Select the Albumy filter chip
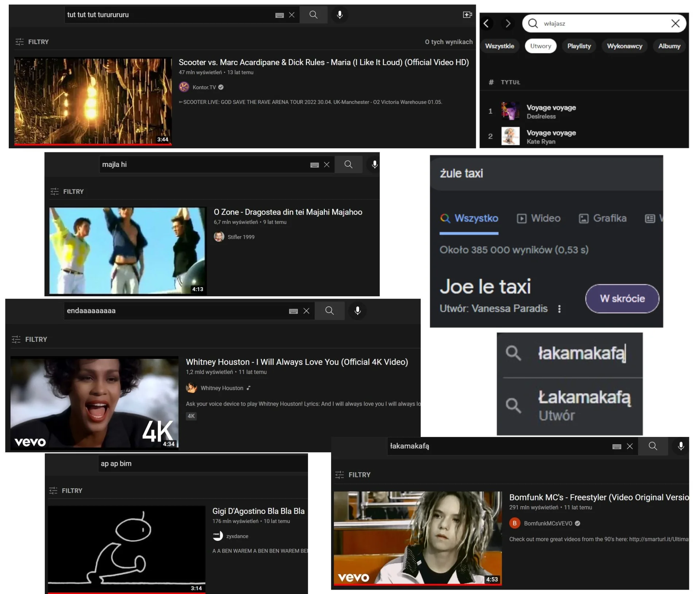Viewport: 700px width, 594px height. (669, 46)
